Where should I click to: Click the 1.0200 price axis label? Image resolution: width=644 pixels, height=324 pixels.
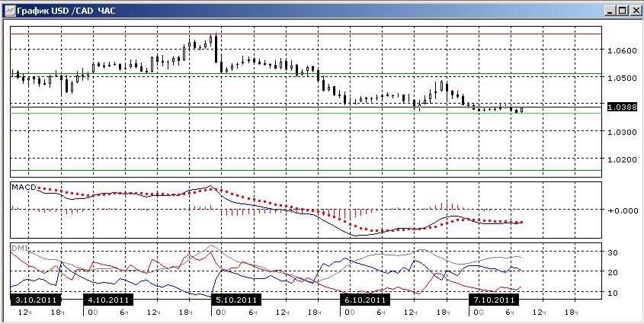621,159
